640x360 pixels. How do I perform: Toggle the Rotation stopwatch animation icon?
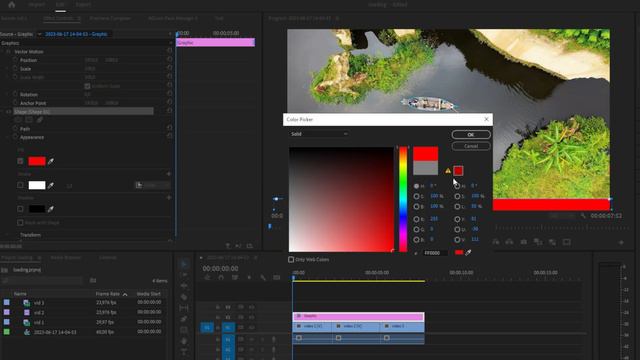[15, 94]
